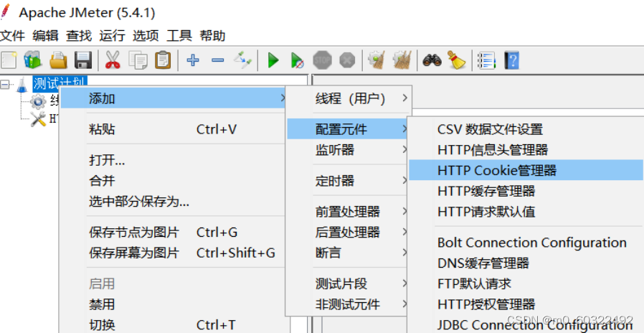Click the Search binoculars icon

point(432,61)
